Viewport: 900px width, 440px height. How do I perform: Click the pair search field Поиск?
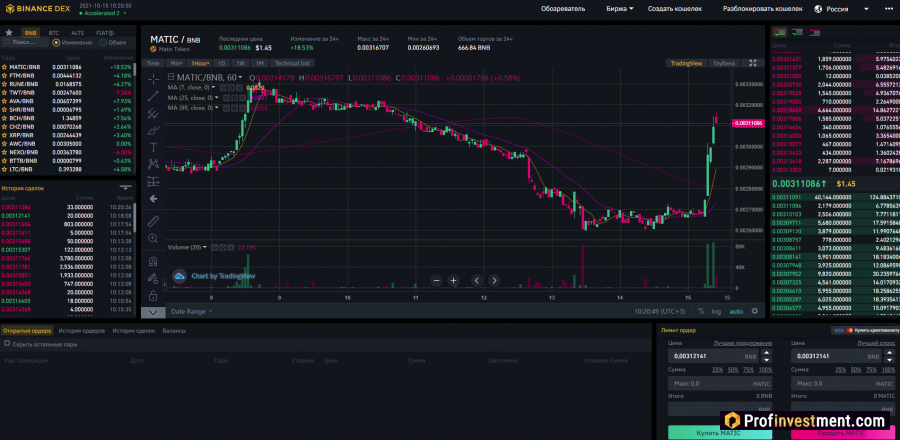pos(25,42)
